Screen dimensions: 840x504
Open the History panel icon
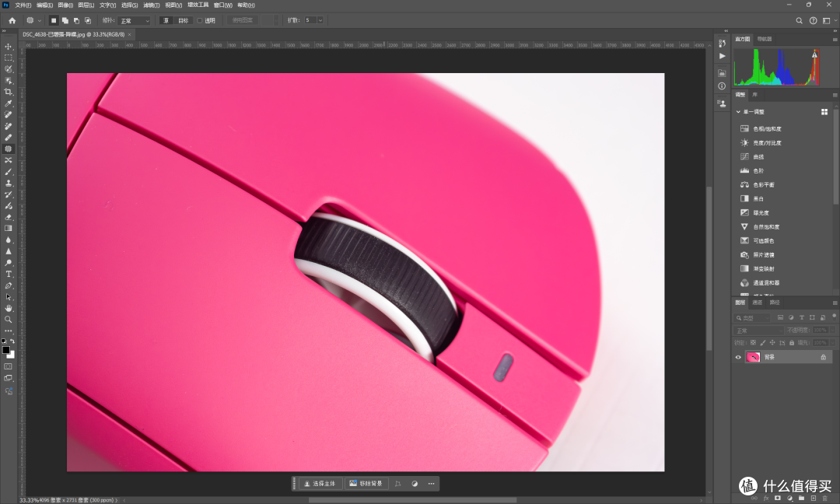coord(722,43)
